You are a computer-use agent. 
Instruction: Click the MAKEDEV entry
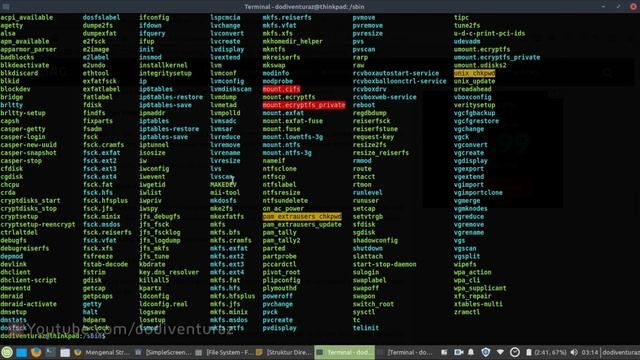tap(223, 184)
